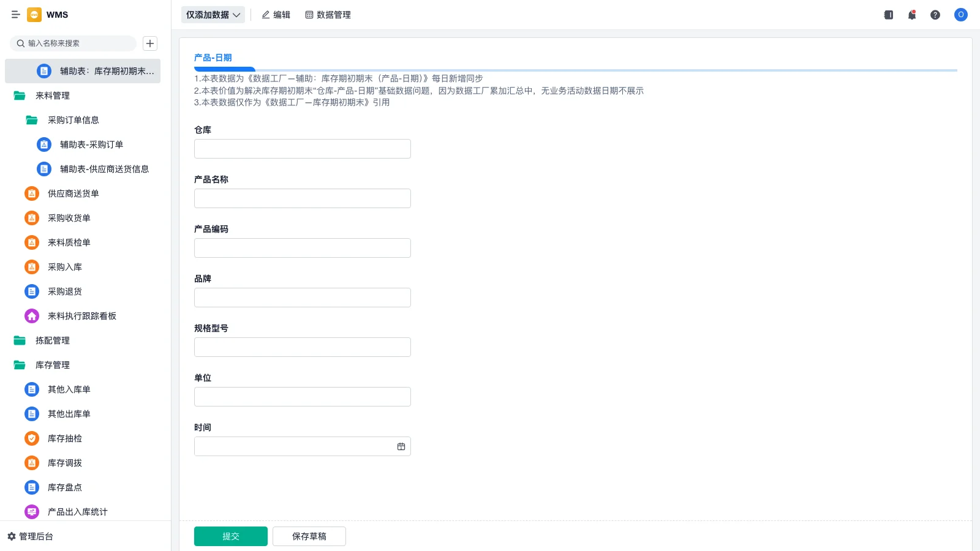The image size is (980, 551).
Task: Open the 库存调拨 label
Action: pyautogui.click(x=65, y=463)
